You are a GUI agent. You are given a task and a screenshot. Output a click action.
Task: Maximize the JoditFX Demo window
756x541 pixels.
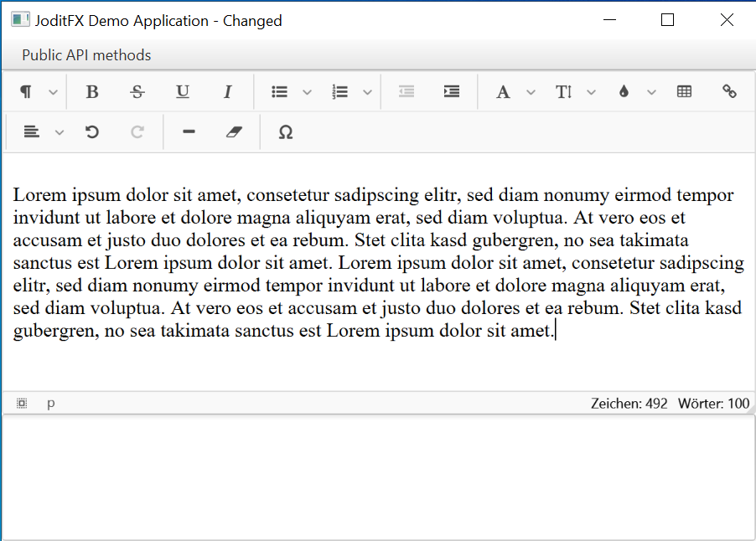(667, 20)
